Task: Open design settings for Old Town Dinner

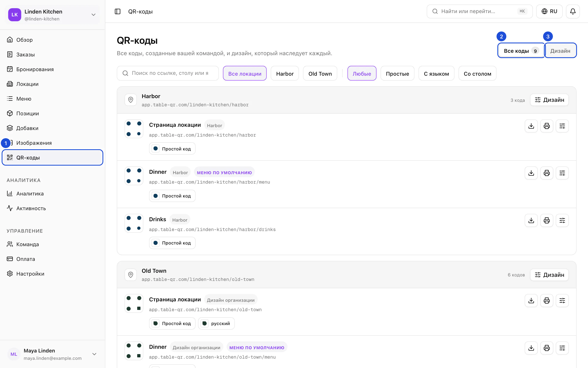Action: click(x=562, y=348)
